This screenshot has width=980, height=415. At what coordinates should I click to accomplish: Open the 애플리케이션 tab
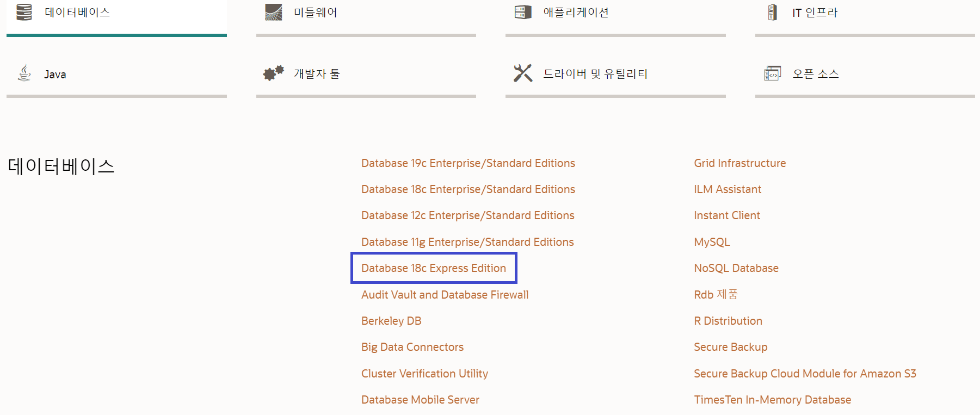tap(615, 17)
